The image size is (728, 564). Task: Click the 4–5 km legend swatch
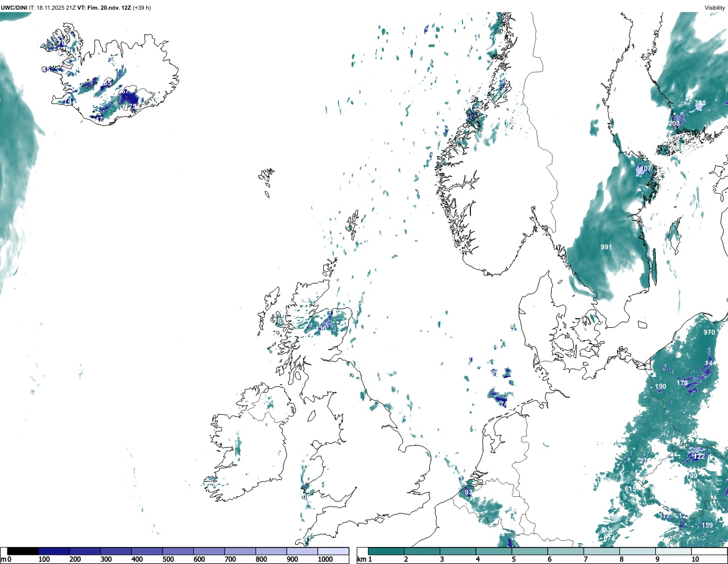tap(494, 551)
